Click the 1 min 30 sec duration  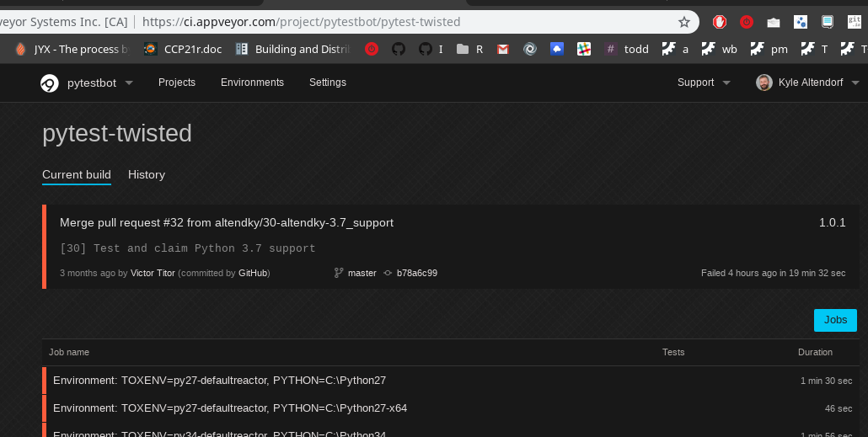pyautogui.click(x=827, y=381)
